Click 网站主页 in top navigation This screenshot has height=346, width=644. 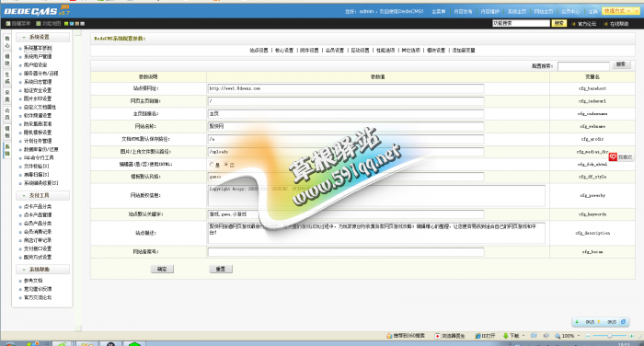click(544, 12)
